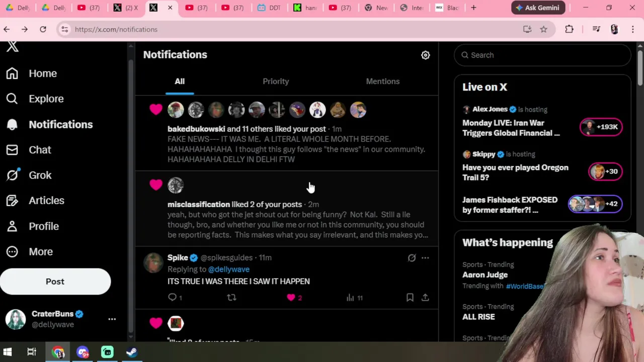This screenshot has width=644, height=362.
Task: Open Chrome three-dot menu
Action: [x=633, y=29]
